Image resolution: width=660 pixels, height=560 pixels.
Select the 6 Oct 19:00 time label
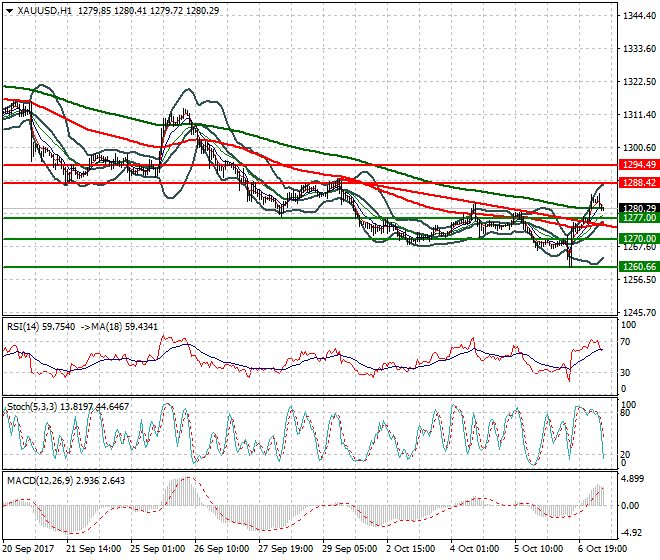point(603,549)
